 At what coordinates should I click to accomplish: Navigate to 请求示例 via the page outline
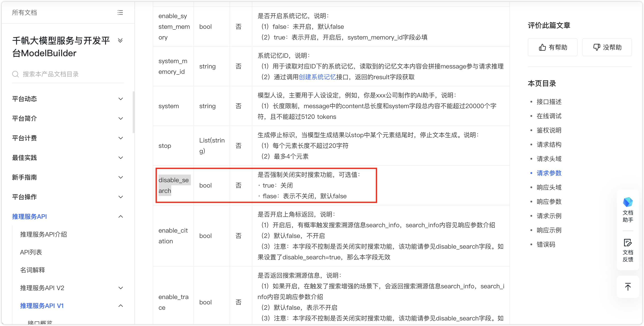click(548, 216)
